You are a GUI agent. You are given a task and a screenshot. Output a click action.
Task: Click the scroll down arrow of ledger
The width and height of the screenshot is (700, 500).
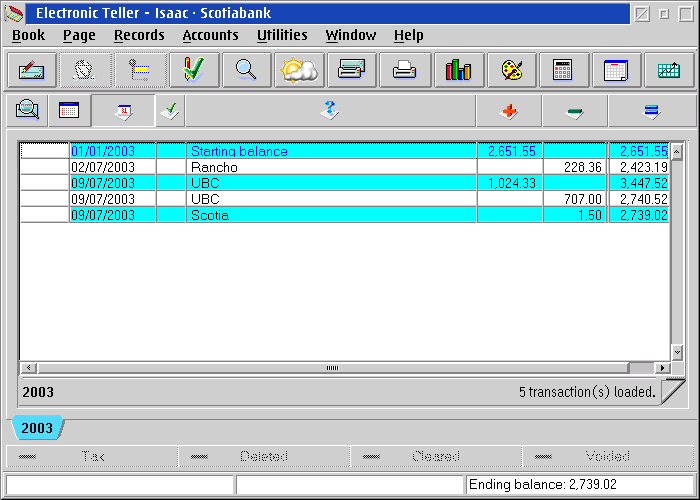pos(677,352)
